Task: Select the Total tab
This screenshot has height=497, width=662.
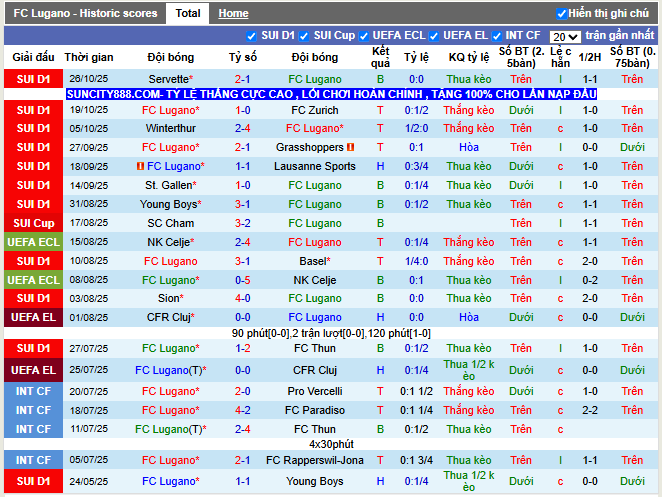Action: point(187,14)
